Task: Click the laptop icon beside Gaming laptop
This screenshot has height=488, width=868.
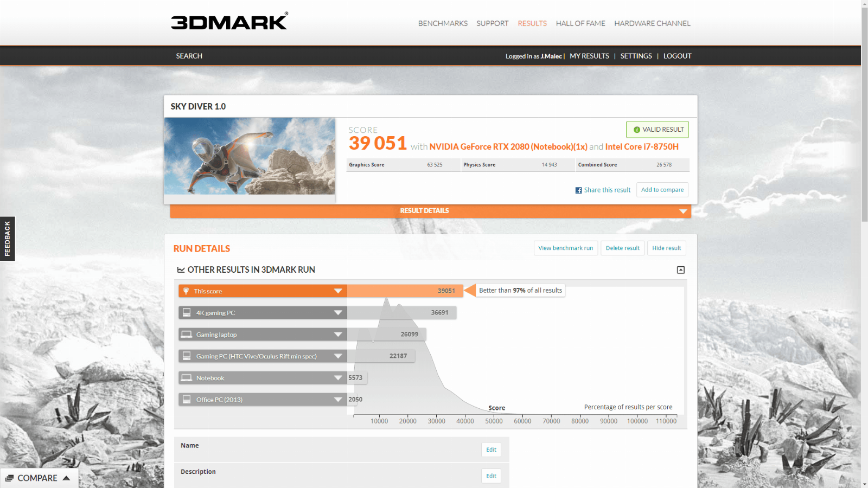Action: click(187, 335)
